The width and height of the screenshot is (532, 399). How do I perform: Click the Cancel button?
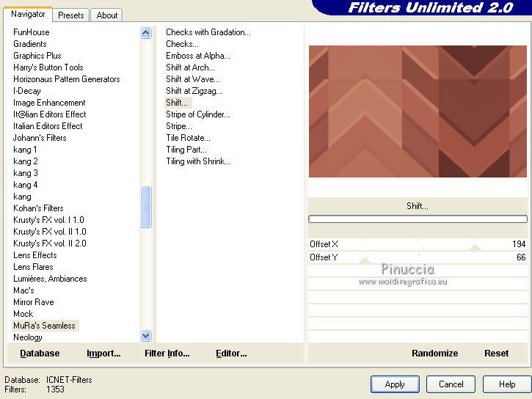click(x=451, y=384)
